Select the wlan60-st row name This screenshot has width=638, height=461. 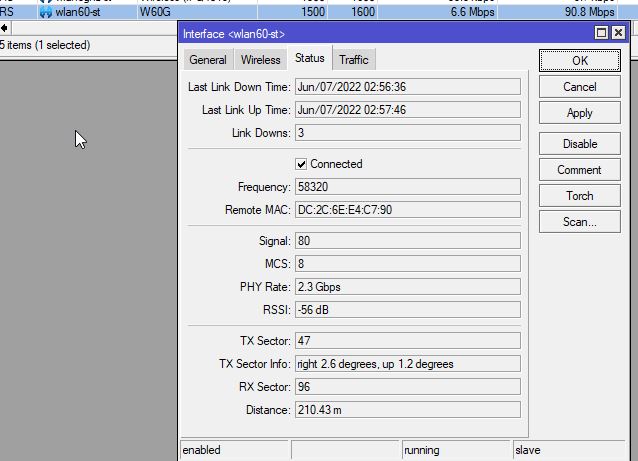[78, 12]
